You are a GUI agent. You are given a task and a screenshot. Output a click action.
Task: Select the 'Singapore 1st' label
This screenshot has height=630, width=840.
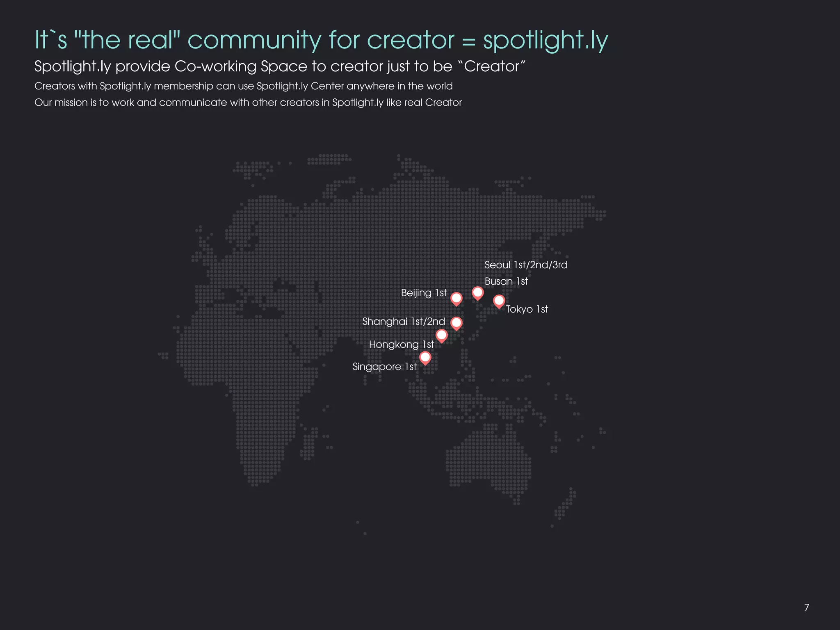[x=384, y=367]
